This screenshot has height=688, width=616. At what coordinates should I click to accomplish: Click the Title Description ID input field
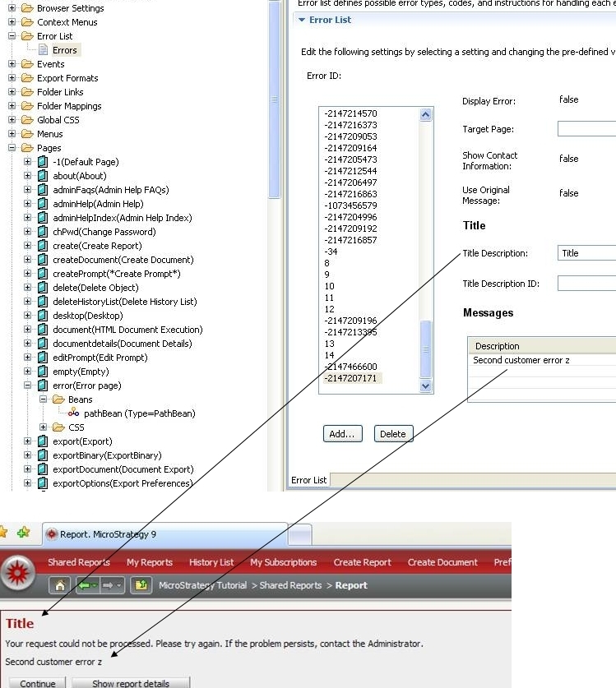(x=586, y=284)
